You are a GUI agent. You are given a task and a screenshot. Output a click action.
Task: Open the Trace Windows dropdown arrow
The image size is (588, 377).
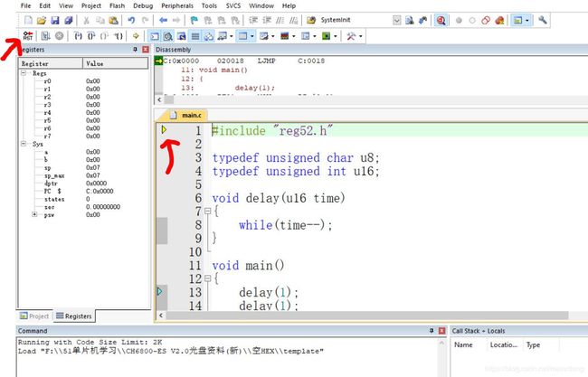click(x=314, y=36)
